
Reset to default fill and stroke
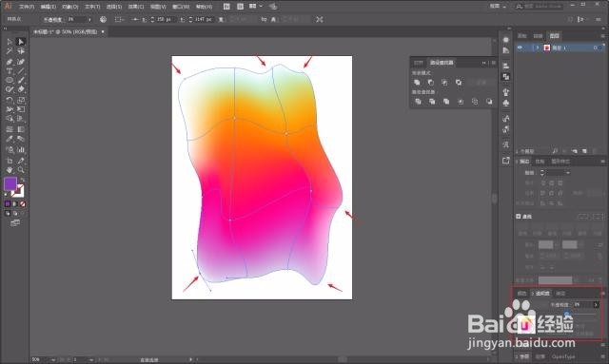(6, 194)
